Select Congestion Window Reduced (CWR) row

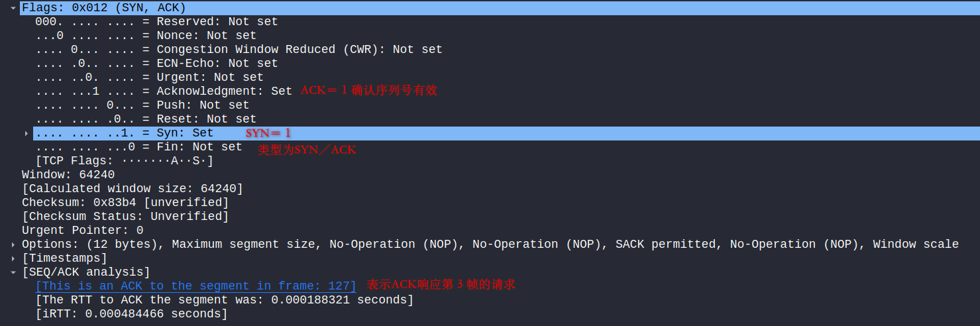click(x=239, y=50)
